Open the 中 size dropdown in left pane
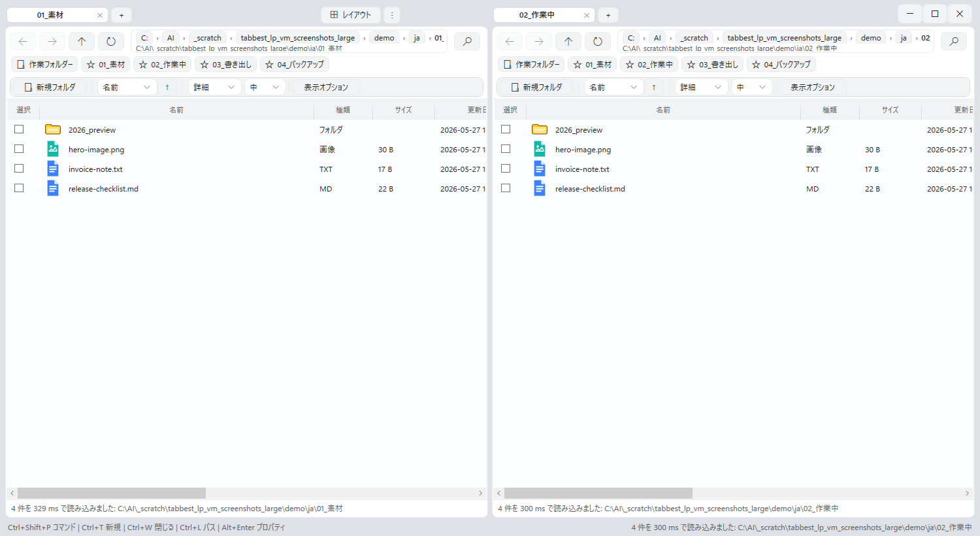980x536 pixels. [x=265, y=87]
